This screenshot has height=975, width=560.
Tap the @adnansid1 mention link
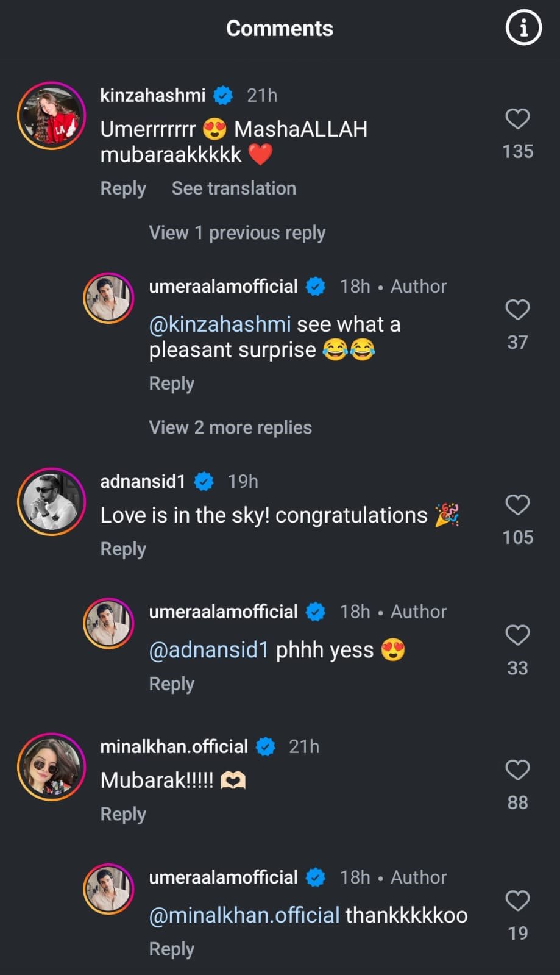click(209, 650)
